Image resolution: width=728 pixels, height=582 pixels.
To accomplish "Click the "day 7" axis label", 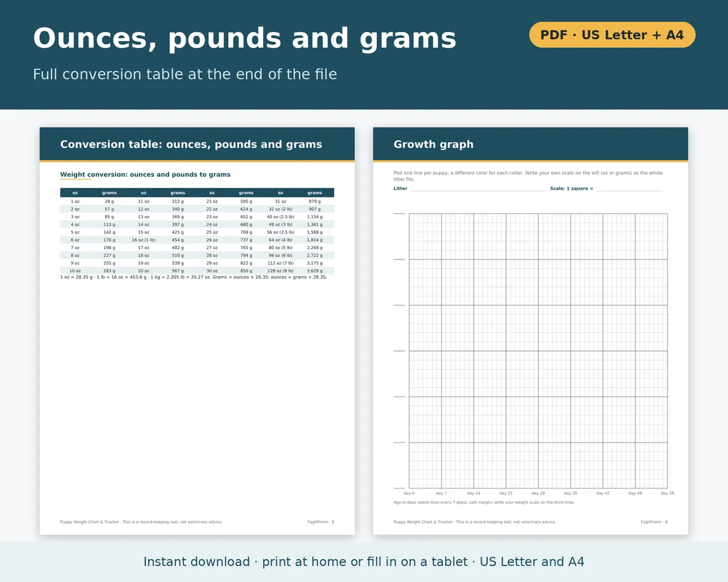I will (x=441, y=493).
